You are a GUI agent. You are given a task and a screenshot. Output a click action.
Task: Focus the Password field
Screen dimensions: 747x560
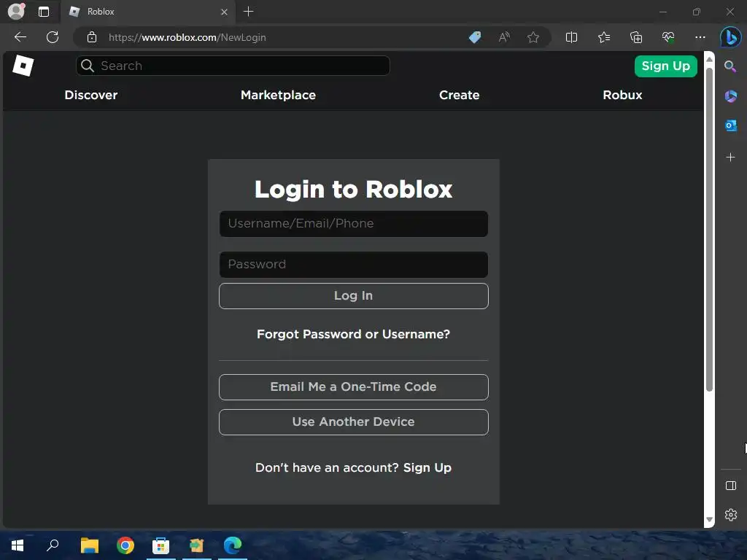point(354,264)
